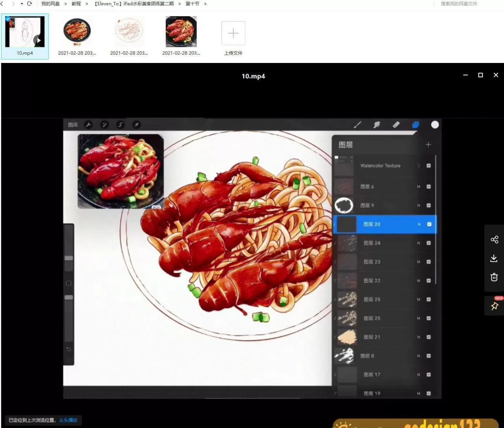Open the Actions wrench menu
Image resolution: width=504 pixels, height=428 pixels.
89,125
